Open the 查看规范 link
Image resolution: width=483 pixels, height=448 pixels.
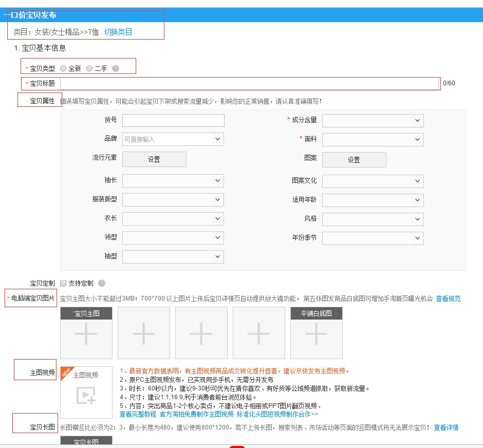448,298
